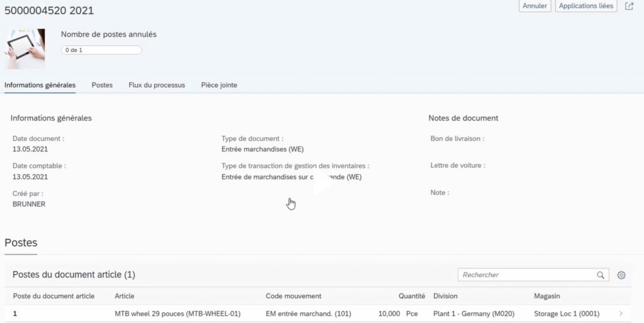Expand row 1 details via the chevron arrow
This screenshot has height=323, width=644.
(621, 314)
